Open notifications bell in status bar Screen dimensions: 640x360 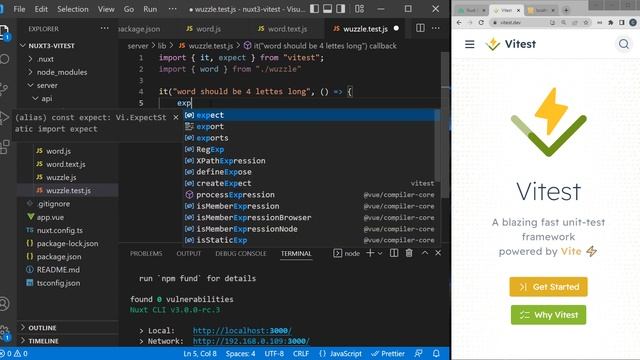436,353
